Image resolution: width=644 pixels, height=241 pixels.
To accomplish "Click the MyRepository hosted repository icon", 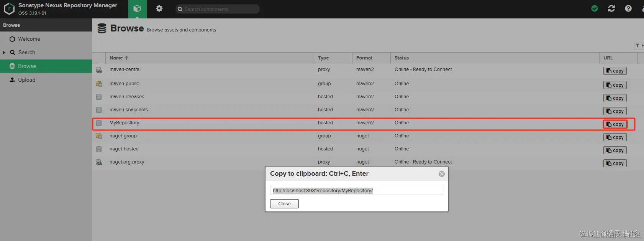I will pyautogui.click(x=99, y=123).
